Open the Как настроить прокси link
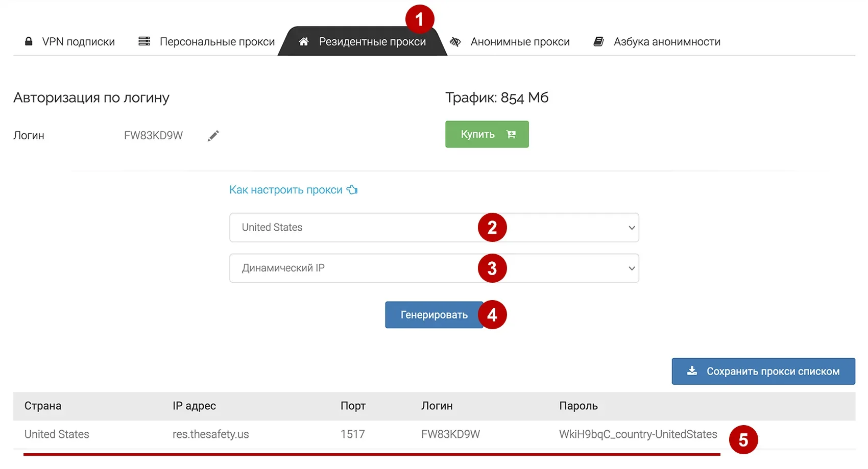This screenshot has height=469, width=868. 285,190
